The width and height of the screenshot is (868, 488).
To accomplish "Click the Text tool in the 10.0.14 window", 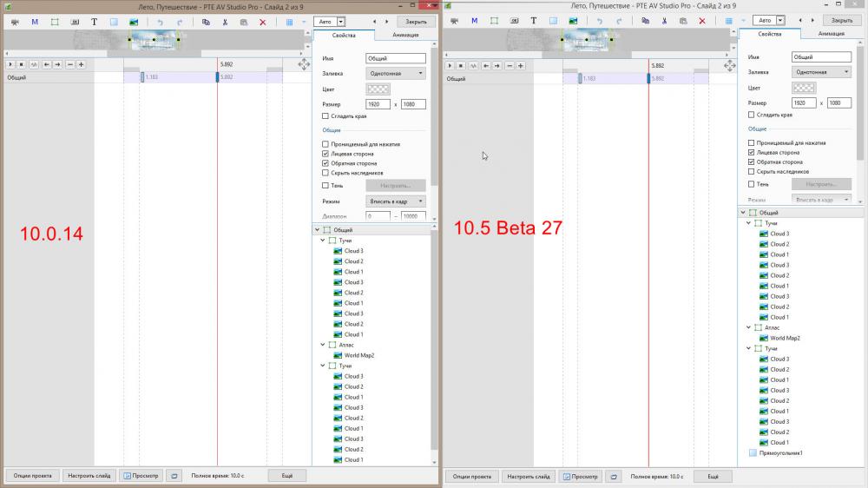I will click(x=94, y=21).
